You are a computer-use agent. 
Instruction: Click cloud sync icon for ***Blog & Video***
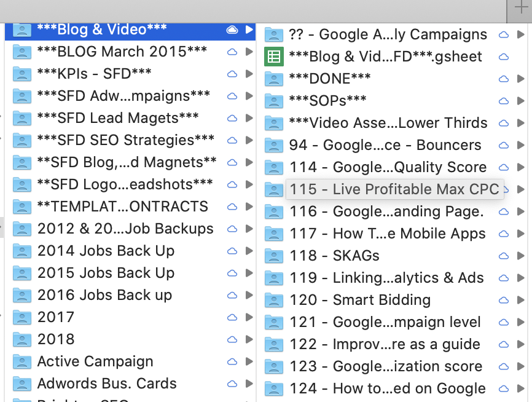pyautogui.click(x=232, y=30)
